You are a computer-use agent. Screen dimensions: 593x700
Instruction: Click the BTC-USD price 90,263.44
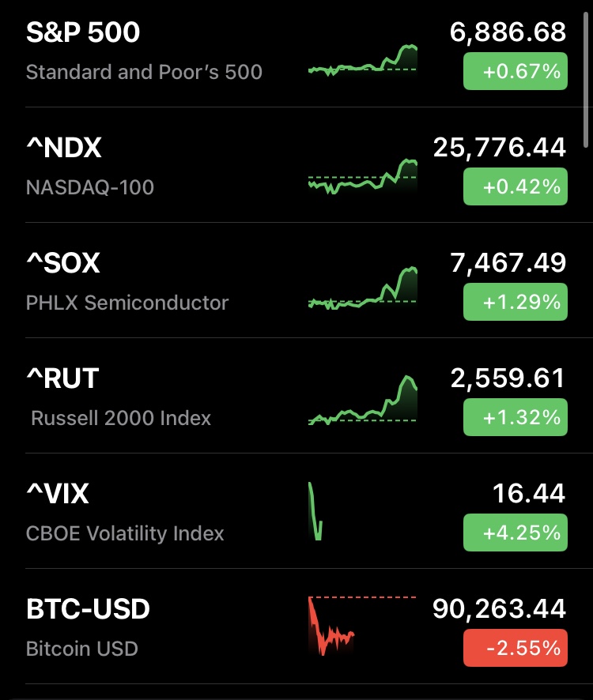tap(499, 608)
